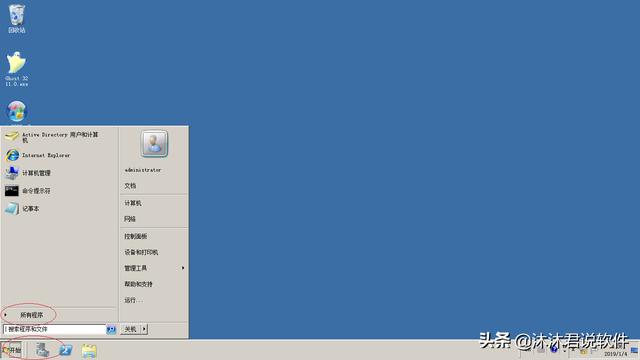Select the Windows logo desktop icon
The width and height of the screenshot is (640, 360).
(x=17, y=111)
